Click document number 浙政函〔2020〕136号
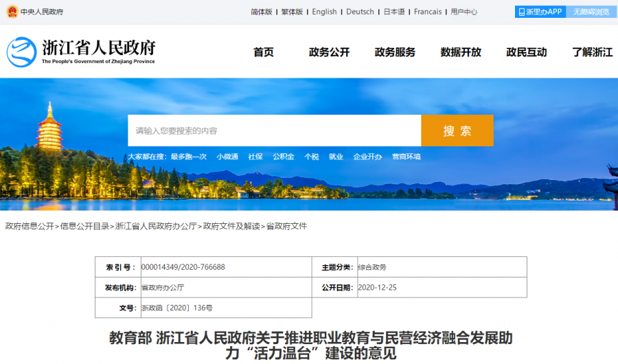The height and width of the screenshot is (364, 618). [x=177, y=308]
